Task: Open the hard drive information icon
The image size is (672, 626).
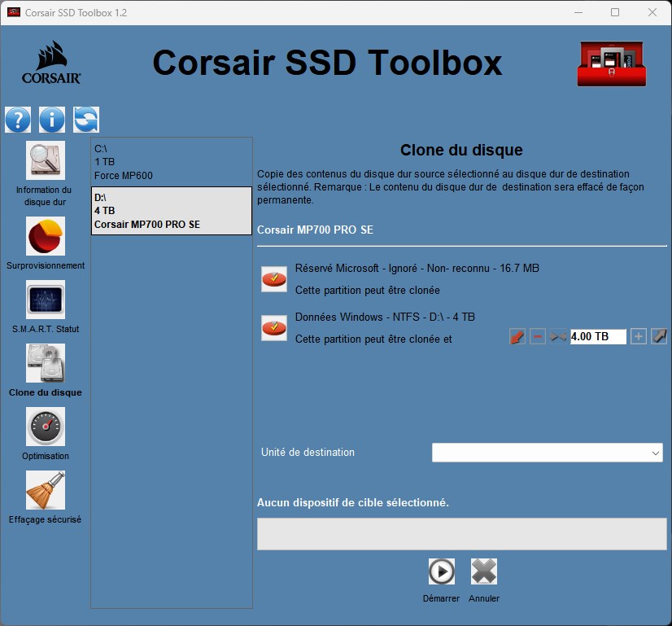Action: [46, 160]
